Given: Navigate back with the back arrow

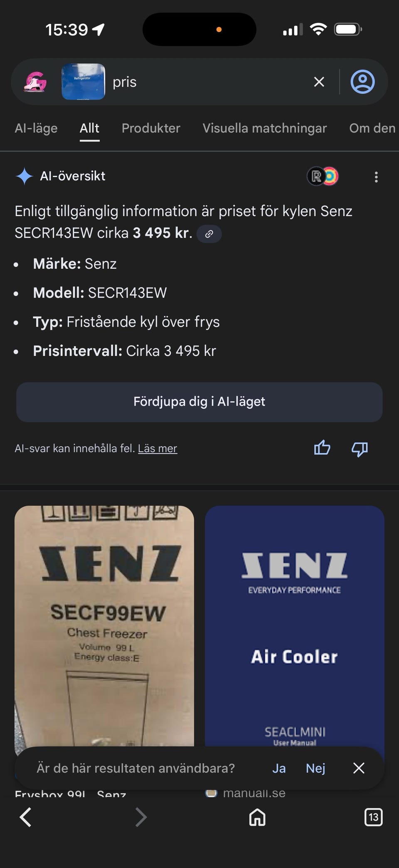Looking at the screenshot, I should tap(26, 817).
